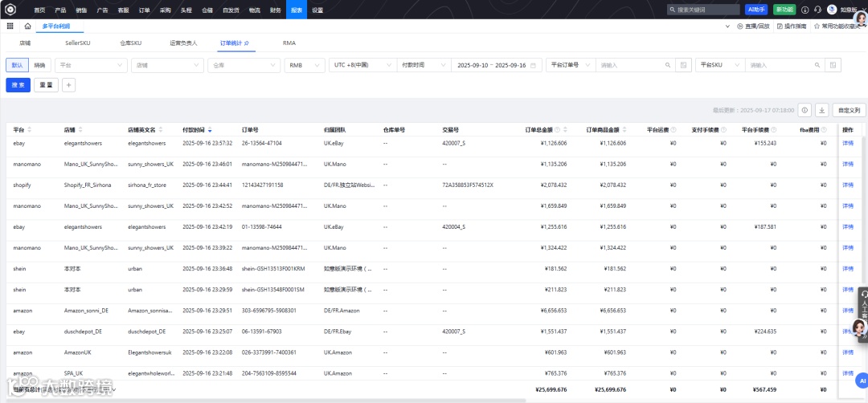The height and width of the screenshot is (403, 868).
Task: Open the 平台订单号 field type dropdown
Action: (x=571, y=65)
